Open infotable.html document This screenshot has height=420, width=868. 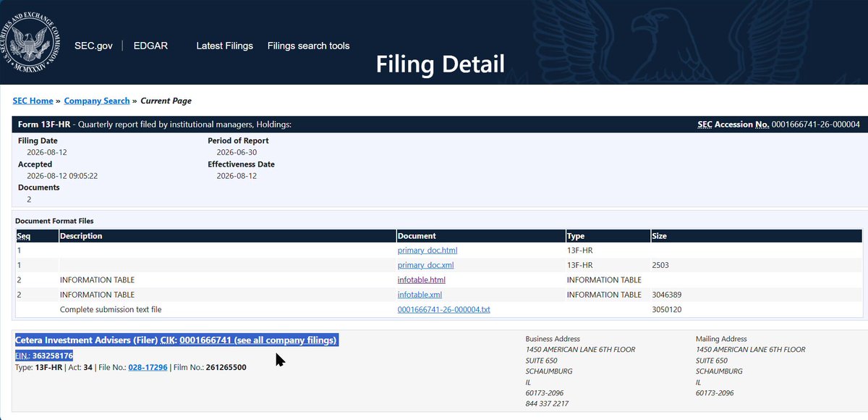pos(422,280)
